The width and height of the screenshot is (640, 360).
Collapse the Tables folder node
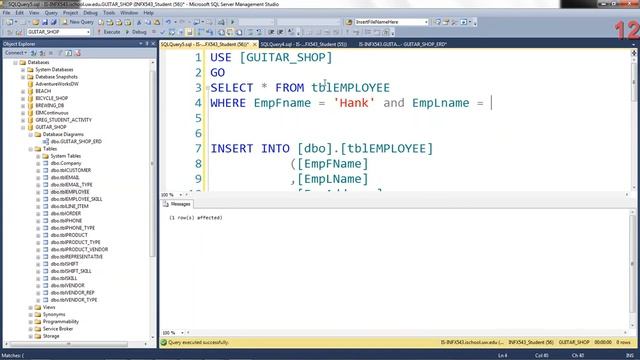[x=31, y=149]
